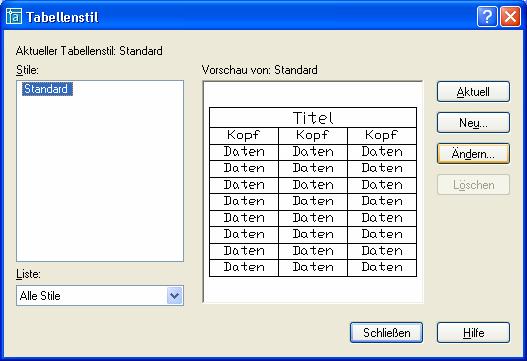Open help with the Hilfe button
This screenshot has width=527, height=361.
click(x=473, y=333)
